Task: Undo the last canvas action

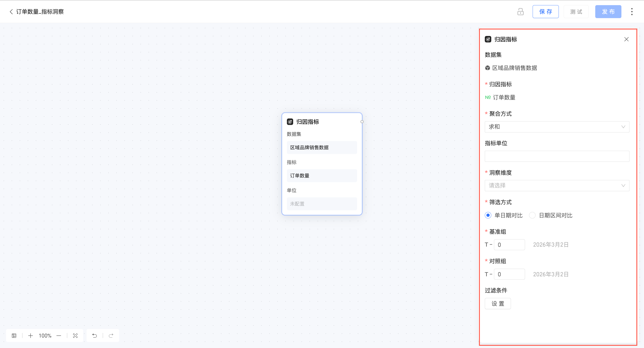Action: pos(95,335)
